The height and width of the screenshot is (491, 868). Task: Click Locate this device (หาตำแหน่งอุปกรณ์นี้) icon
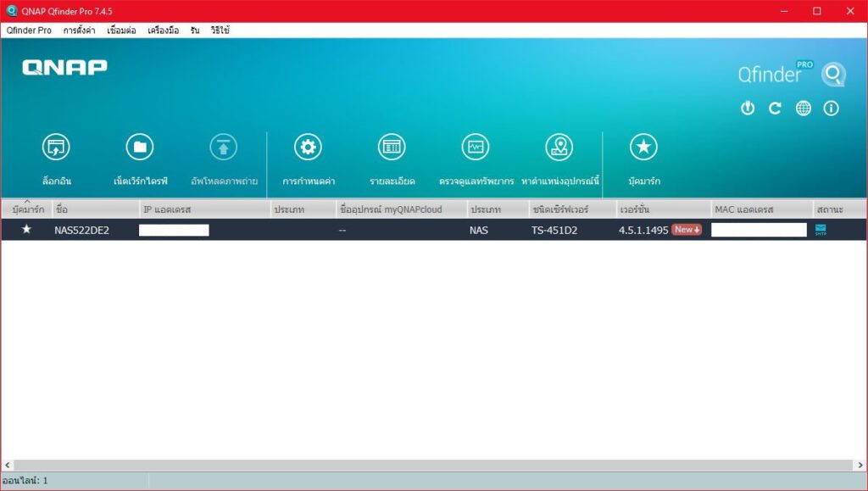[x=559, y=148]
